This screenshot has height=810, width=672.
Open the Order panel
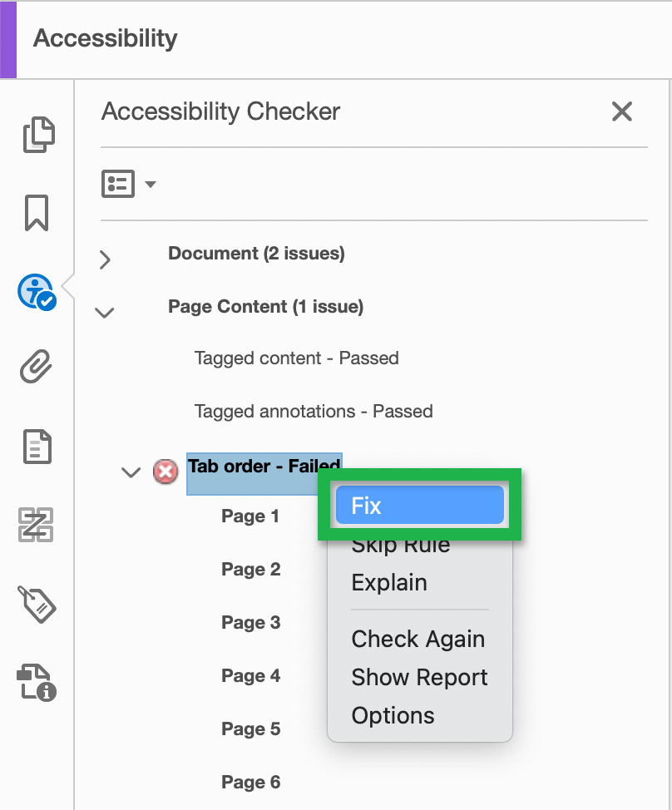click(37, 524)
